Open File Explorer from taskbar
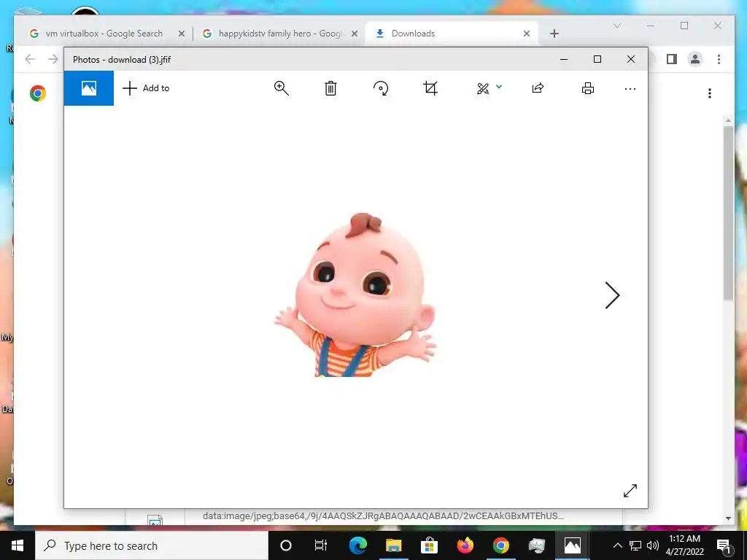The width and height of the screenshot is (747, 560). pos(393,545)
